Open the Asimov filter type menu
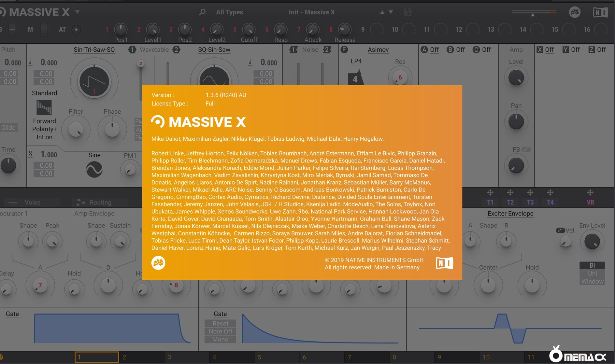This screenshot has height=364, width=615. pyautogui.click(x=378, y=50)
